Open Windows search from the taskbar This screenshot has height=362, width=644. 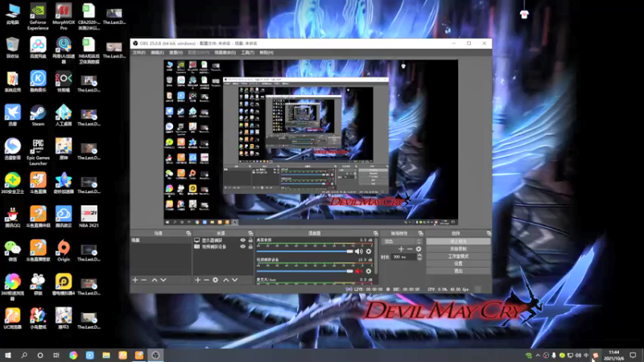tap(24, 355)
